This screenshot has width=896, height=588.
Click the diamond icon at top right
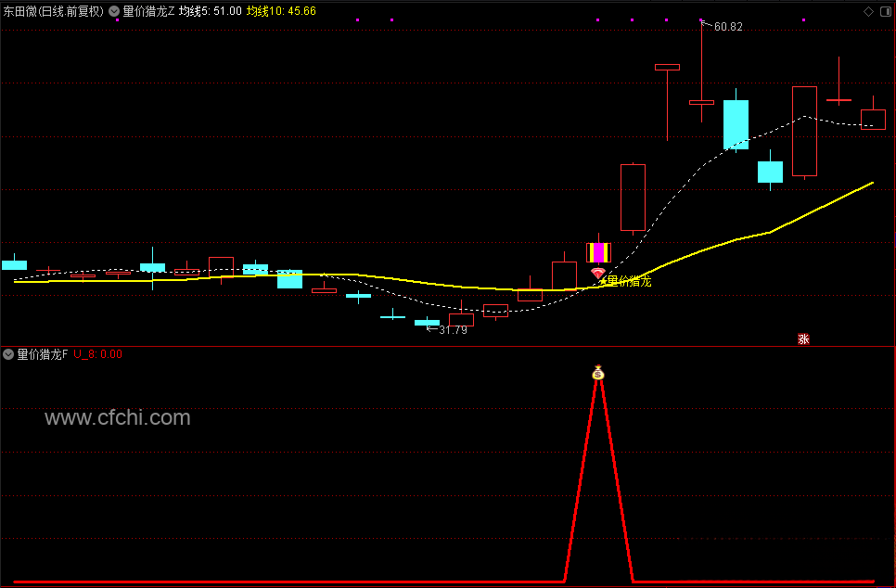tap(868, 11)
